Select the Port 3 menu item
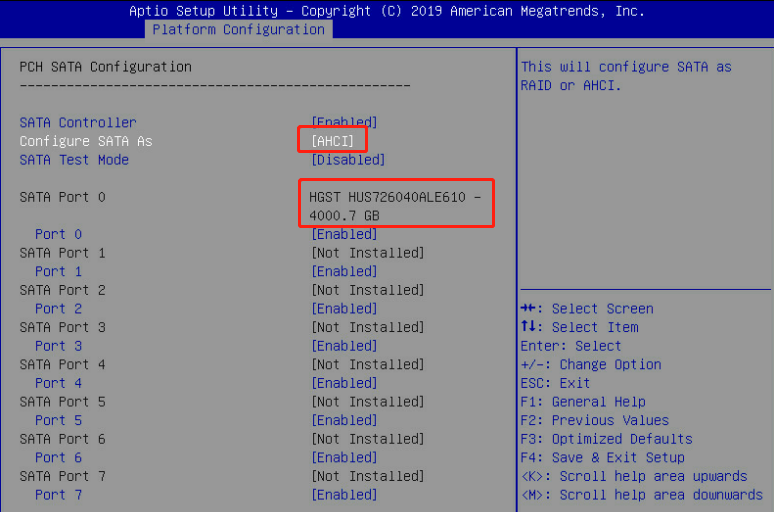This screenshot has height=512, width=774. click(58, 346)
